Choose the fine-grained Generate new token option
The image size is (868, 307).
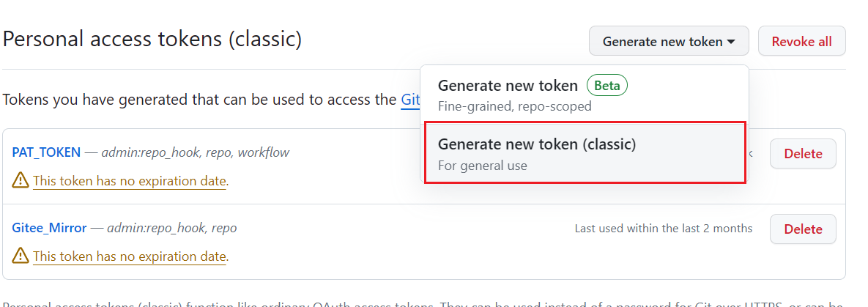(584, 95)
